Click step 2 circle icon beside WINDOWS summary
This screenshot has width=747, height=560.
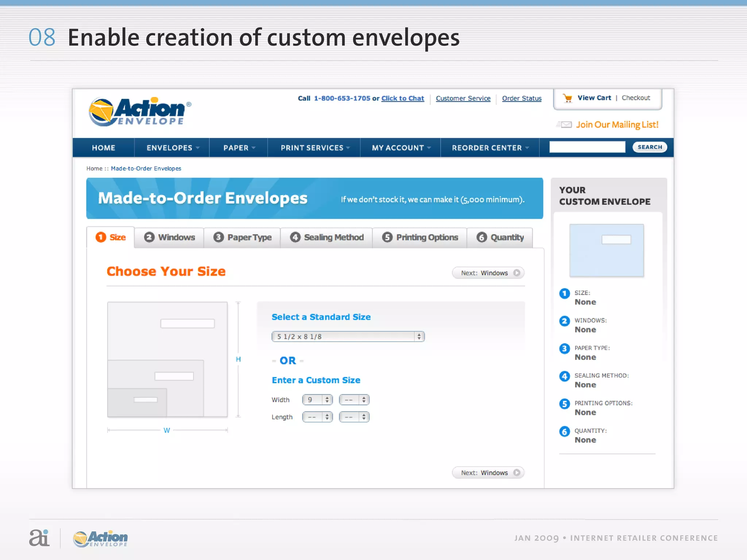click(565, 321)
